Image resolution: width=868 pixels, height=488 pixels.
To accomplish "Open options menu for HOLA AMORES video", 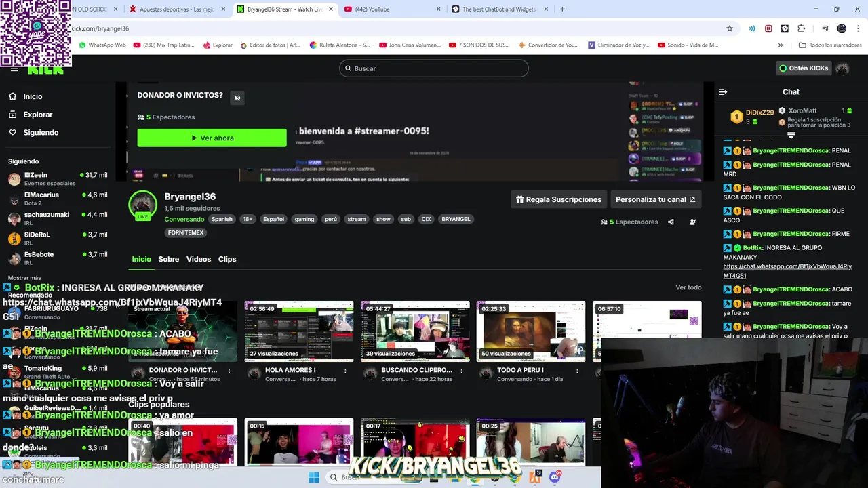I will (346, 371).
